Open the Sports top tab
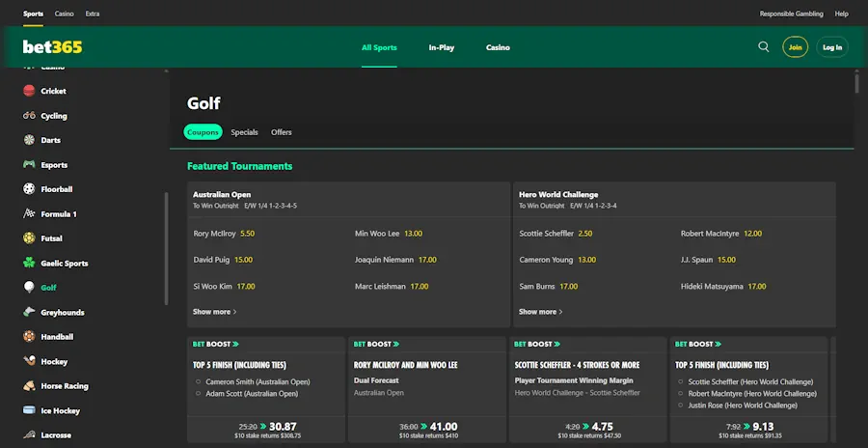Screen dimensions: 868x448 pyautogui.click(x=33, y=14)
